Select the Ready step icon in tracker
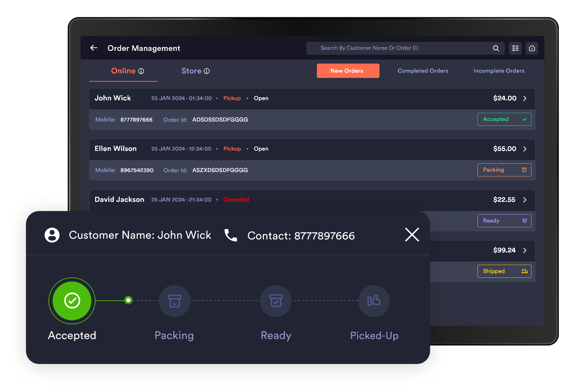Viewport: 574px width, 392px height. (276, 301)
